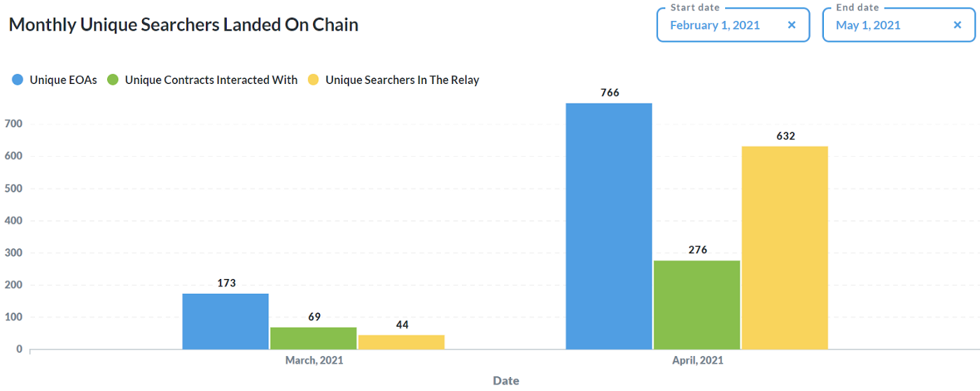Select the March 2021 blue EOAs bar
980x391 pixels.
click(x=225, y=321)
